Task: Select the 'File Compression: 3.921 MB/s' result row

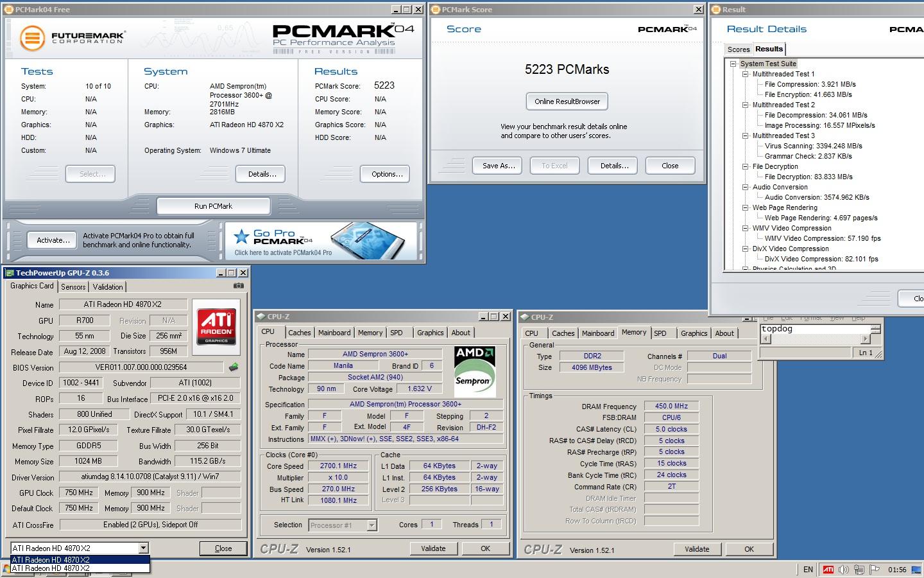Action: click(810, 84)
